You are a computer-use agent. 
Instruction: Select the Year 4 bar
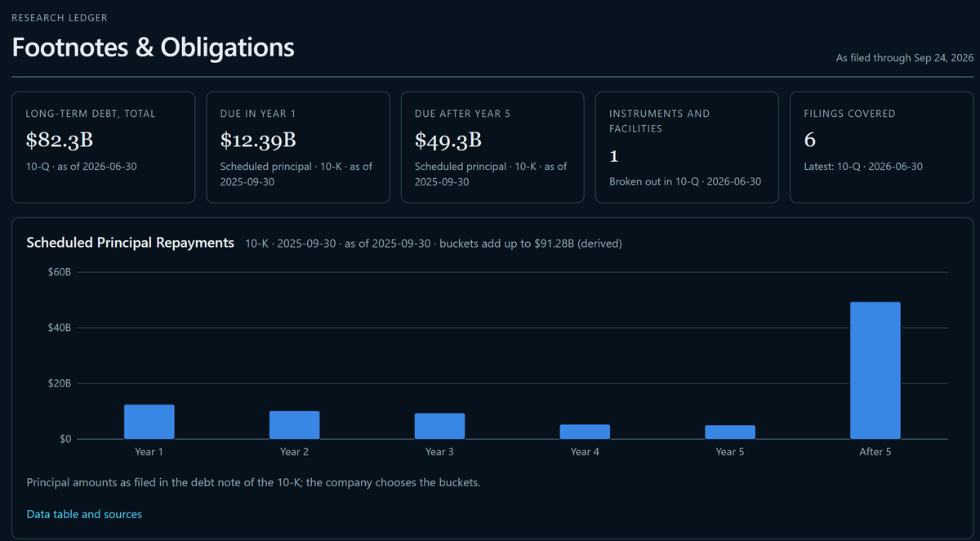point(585,431)
